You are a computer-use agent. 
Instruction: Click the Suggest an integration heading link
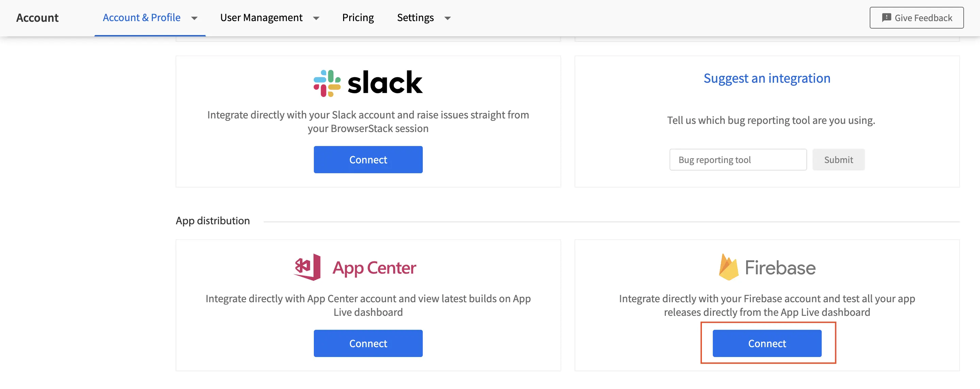point(767,78)
